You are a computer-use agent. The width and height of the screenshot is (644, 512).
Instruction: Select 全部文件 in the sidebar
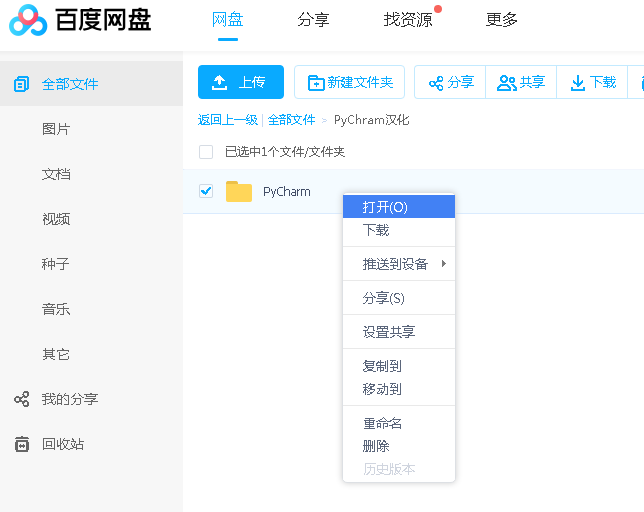click(x=91, y=84)
